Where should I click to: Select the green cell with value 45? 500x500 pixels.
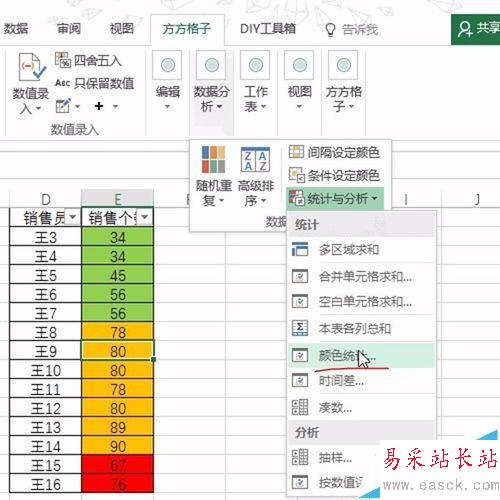click(118, 275)
